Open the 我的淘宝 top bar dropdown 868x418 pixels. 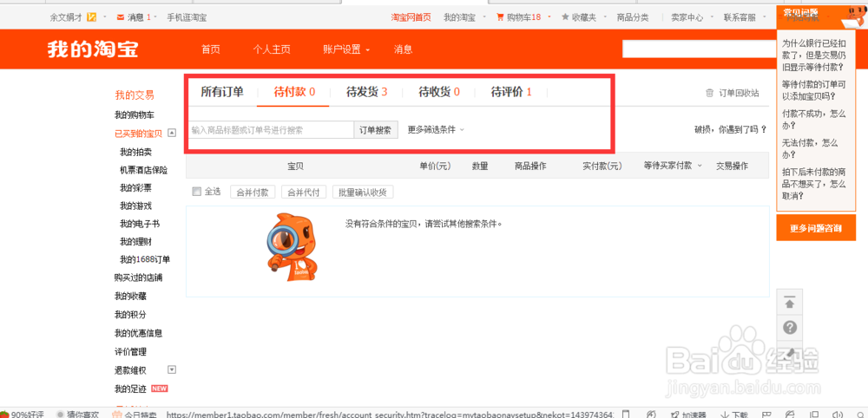click(464, 17)
